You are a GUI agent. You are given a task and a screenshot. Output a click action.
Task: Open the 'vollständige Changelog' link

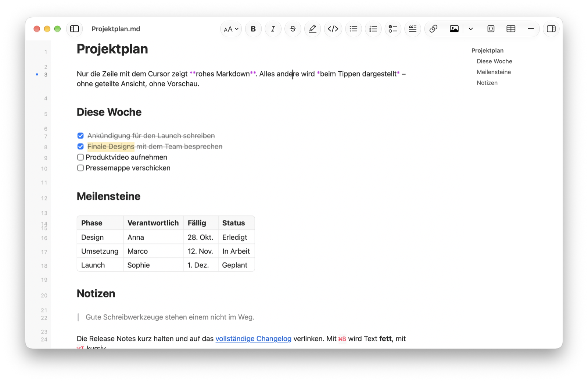tap(253, 339)
